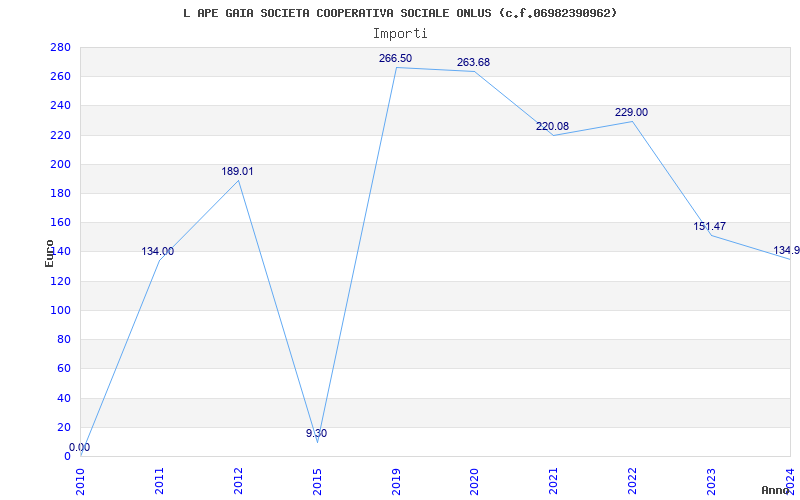Viewport: 800px width, 500px height.
Task: Click the y-axis value 120
Action: pos(60,281)
